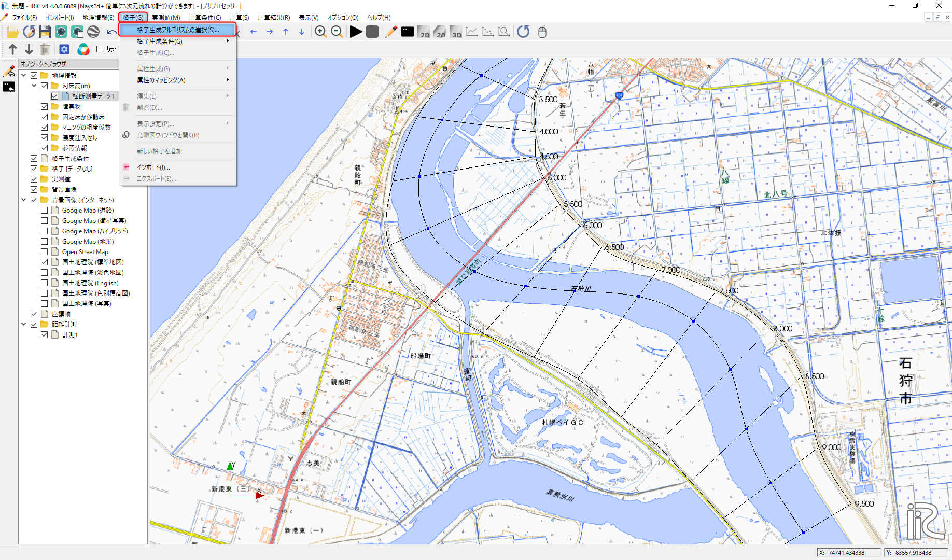Image resolution: width=952 pixels, height=560 pixels.
Task: Open the graph window line chart icon
Action: tap(472, 32)
